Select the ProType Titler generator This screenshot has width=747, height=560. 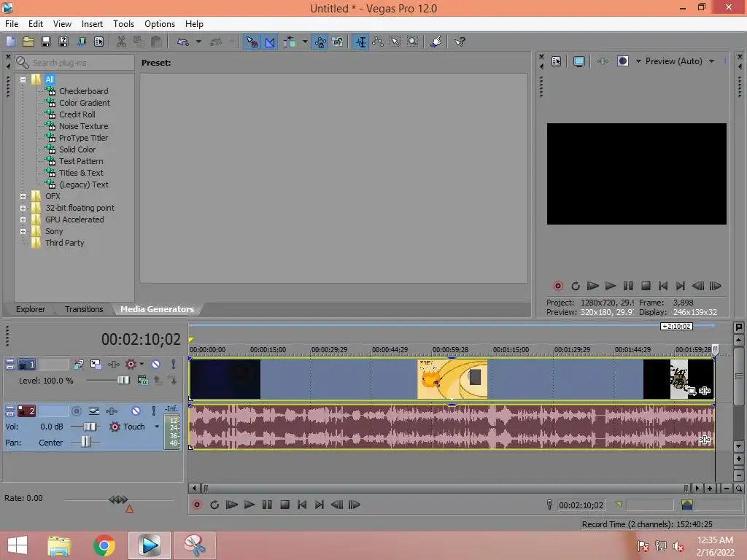coord(83,138)
